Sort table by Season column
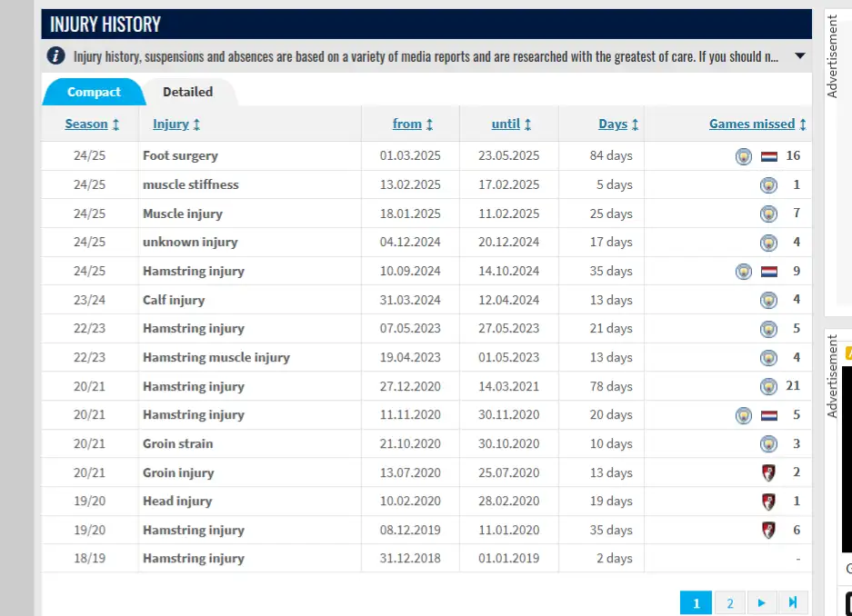This screenshot has height=616, width=852. pos(92,124)
